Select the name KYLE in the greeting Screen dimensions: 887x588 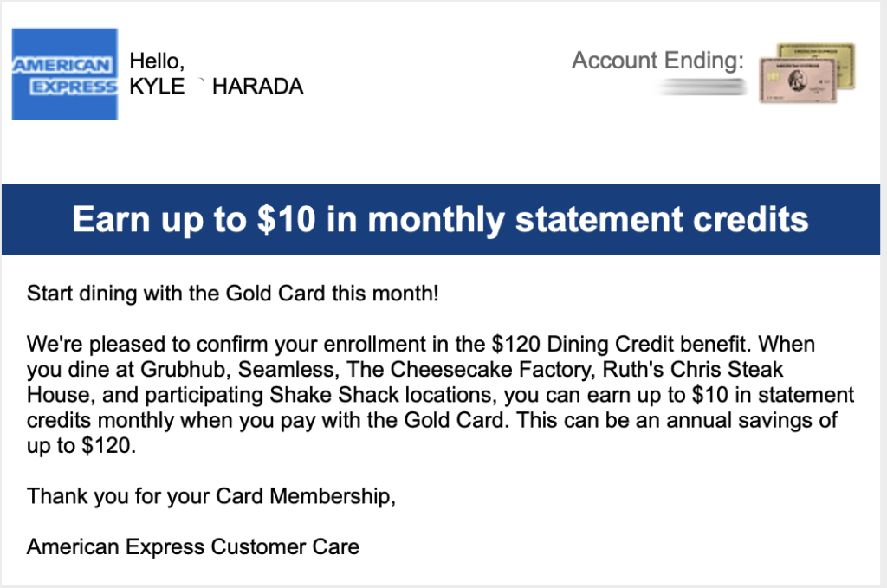click(x=157, y=87)
